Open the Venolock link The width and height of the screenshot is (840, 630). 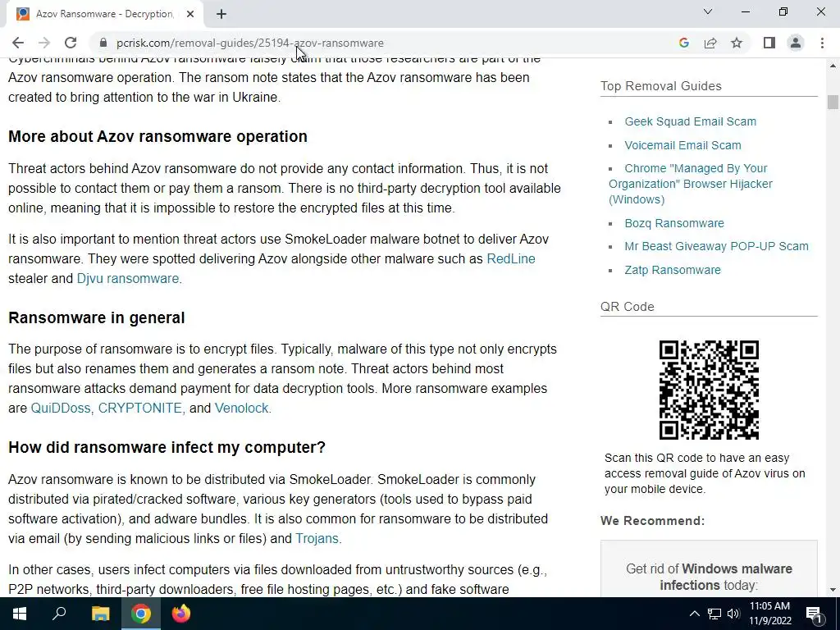coord(241,409)
